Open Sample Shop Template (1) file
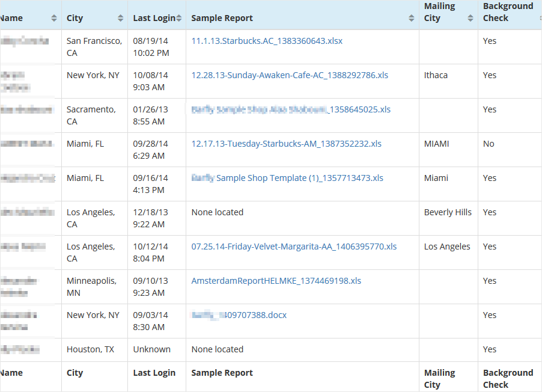Screen dimensions: 542x392 coord(287,178)
